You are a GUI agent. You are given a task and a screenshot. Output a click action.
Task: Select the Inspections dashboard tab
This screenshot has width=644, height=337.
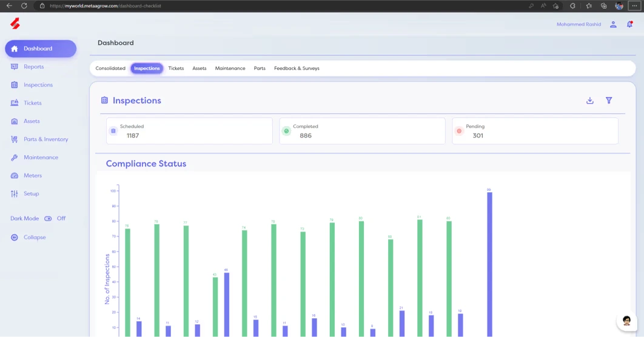147,68
